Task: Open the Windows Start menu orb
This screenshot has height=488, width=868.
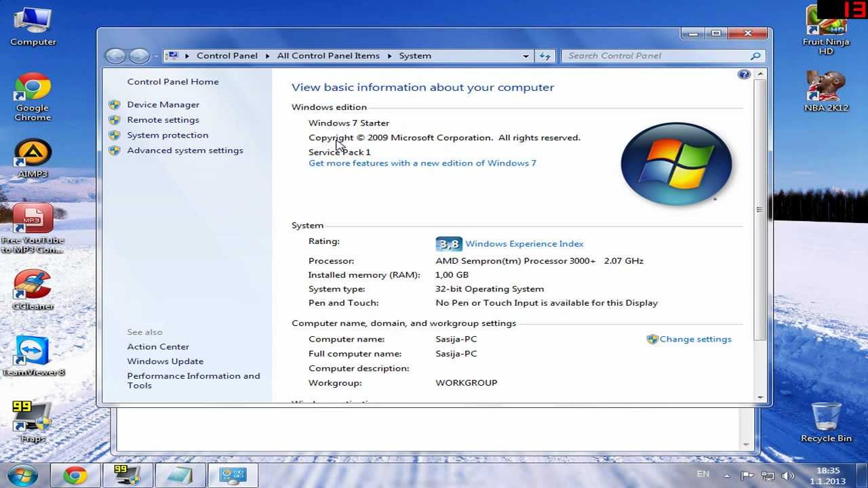Action: [22, 475]
